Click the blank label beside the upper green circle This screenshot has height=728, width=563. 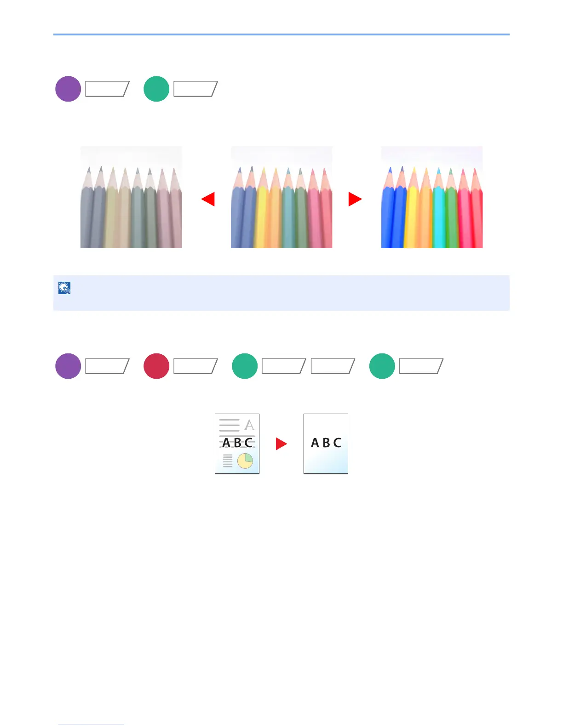tap(195, 89)
